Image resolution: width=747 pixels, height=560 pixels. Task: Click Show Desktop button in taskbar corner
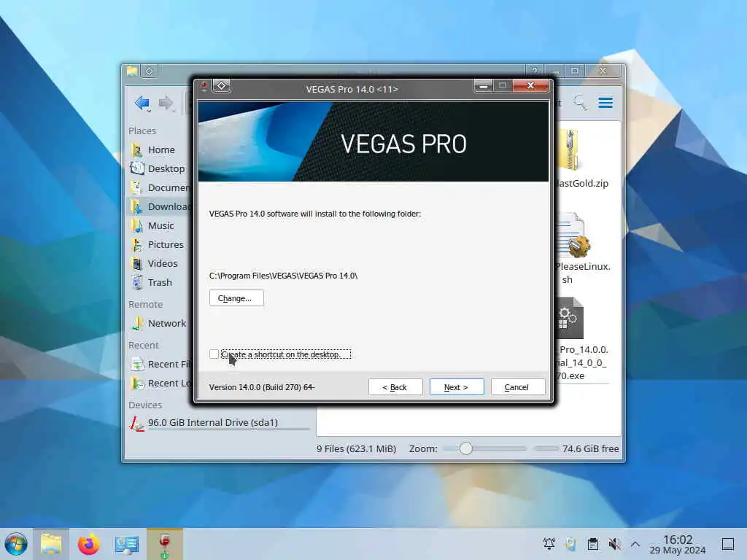point(728,544)
